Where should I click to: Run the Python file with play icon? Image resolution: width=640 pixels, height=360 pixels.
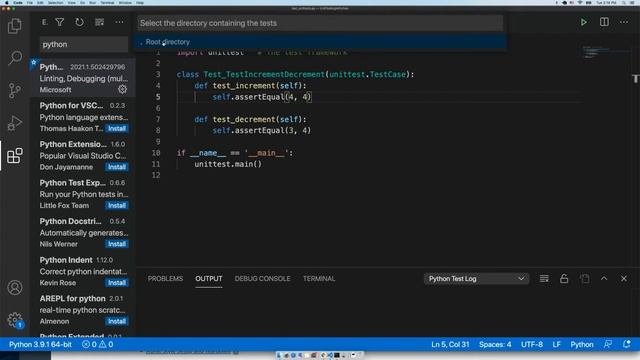[584, 22]
